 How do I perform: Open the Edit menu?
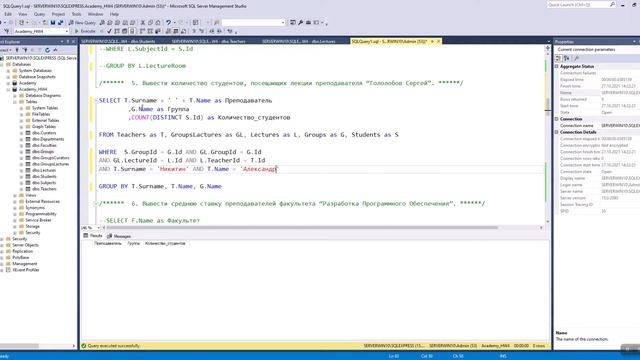(x=8, y=14)
